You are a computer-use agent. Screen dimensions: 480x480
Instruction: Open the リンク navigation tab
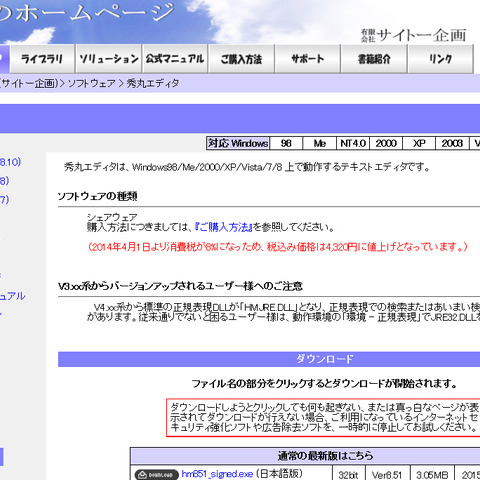pyautogui.click(x=440, y=59)
